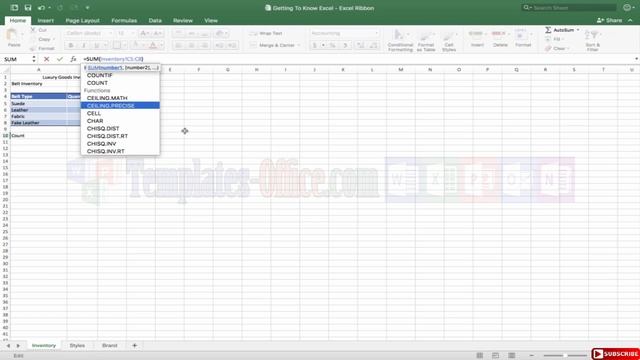Click the Cut scissors icon
Screen dimensions: 640x360
pyautogui.click(x=33, y=30)
